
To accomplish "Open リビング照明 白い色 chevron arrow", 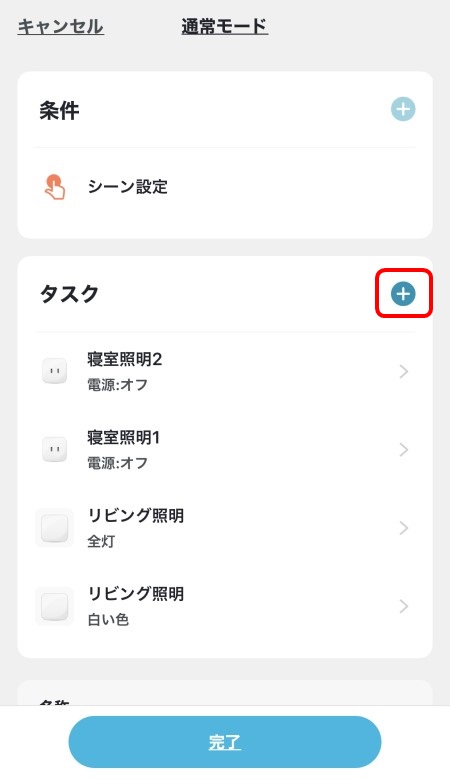I will tap(404, 606).
